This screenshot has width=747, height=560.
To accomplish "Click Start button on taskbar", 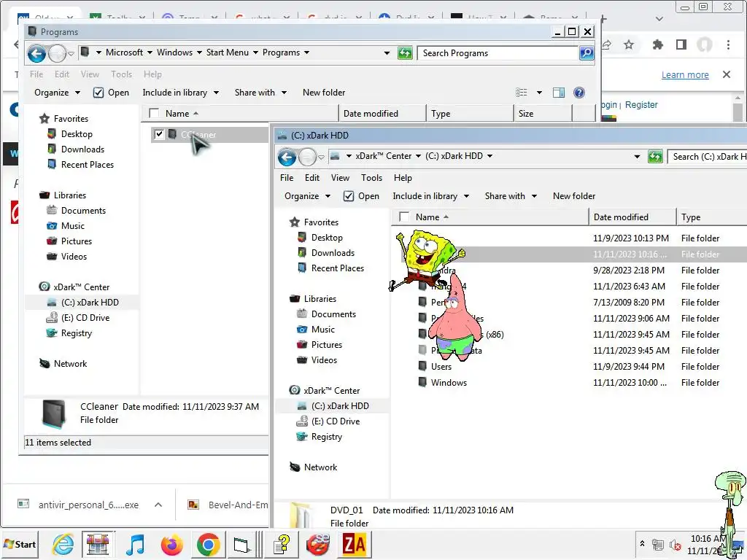I will tap(20, 544).
